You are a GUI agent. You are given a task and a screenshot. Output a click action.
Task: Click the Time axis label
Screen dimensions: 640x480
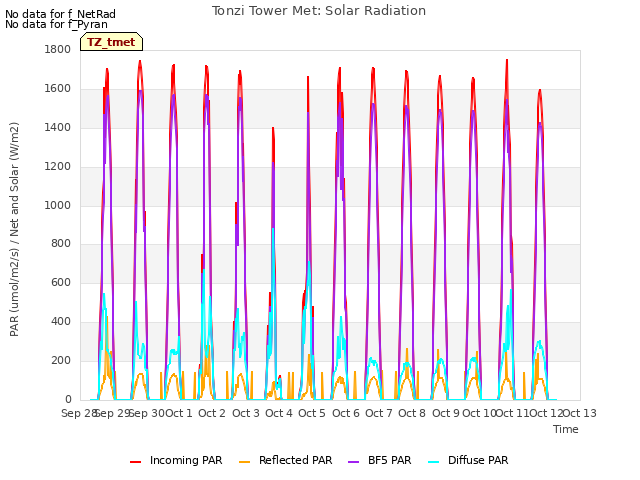(566, 429)
